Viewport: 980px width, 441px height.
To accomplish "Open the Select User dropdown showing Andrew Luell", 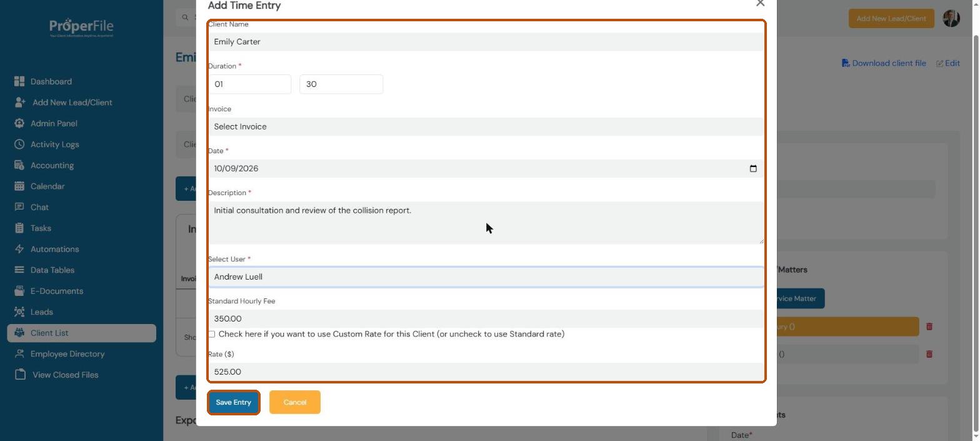I will coord(486,276).
